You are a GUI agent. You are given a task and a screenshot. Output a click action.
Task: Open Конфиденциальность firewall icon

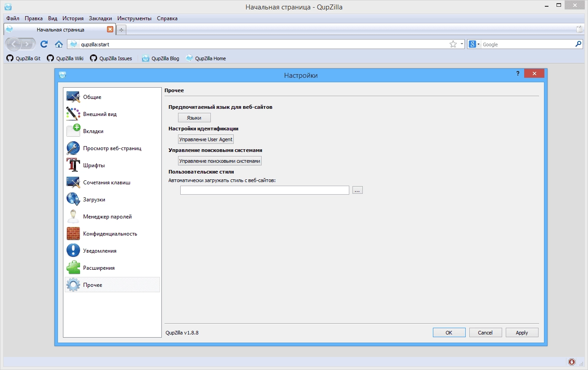click(73, 234)
